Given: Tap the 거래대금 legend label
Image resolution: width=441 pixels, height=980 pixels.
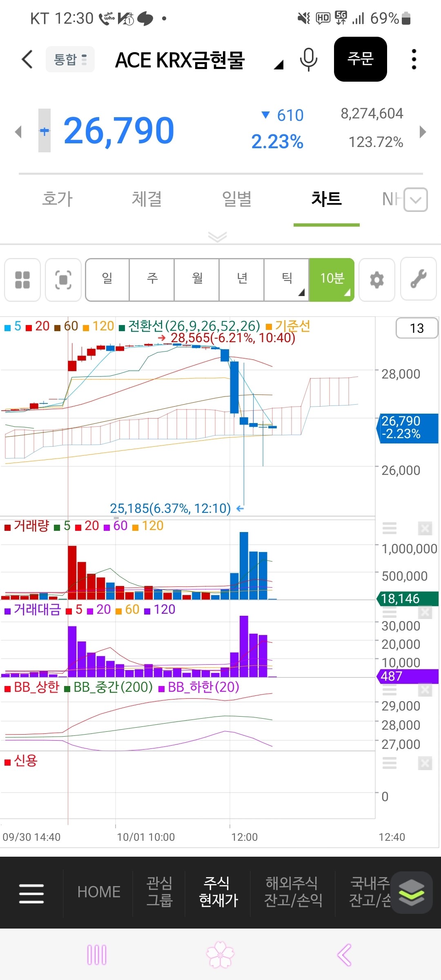Looking at the screenshot, I should [x=33, y=609].
